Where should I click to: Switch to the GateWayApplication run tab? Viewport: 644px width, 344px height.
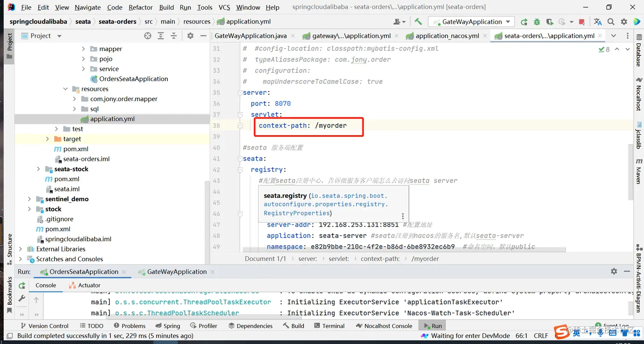pos(177,272)
